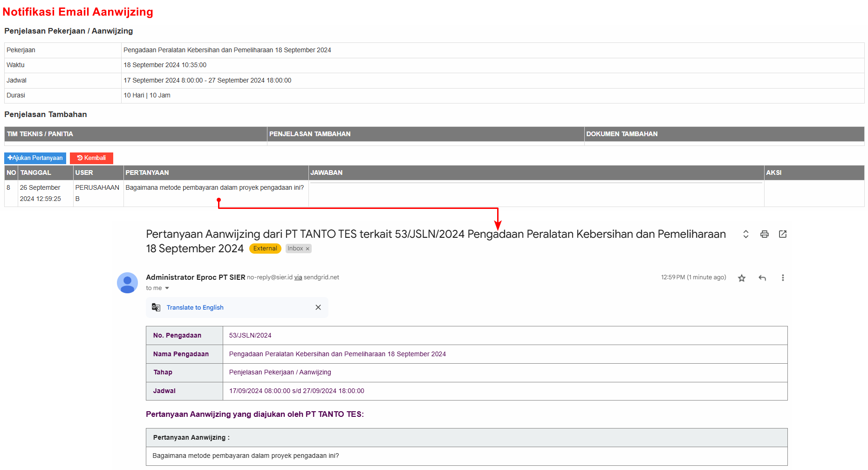
Task: Star the Administrator Eproc email
Action: [742, 278]
